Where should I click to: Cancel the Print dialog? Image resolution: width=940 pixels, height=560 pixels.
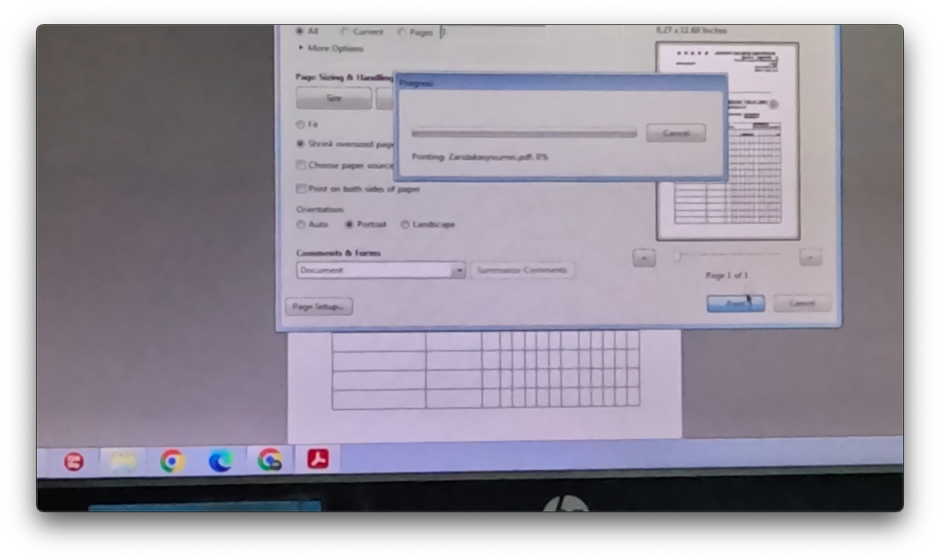coord(801,303)
